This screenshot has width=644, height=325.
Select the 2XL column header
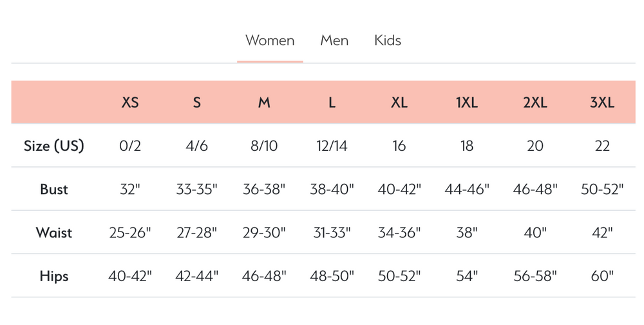(535, 103)
